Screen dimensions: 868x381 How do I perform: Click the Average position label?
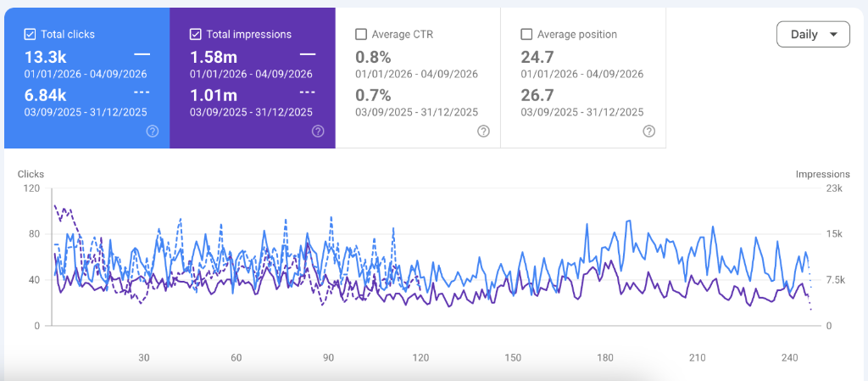[576, 34]
